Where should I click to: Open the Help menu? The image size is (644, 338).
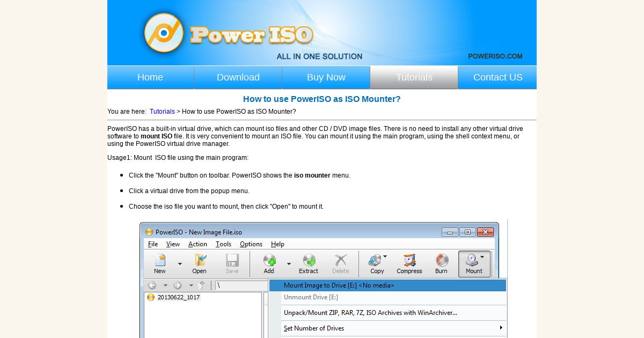click(277, 244)
